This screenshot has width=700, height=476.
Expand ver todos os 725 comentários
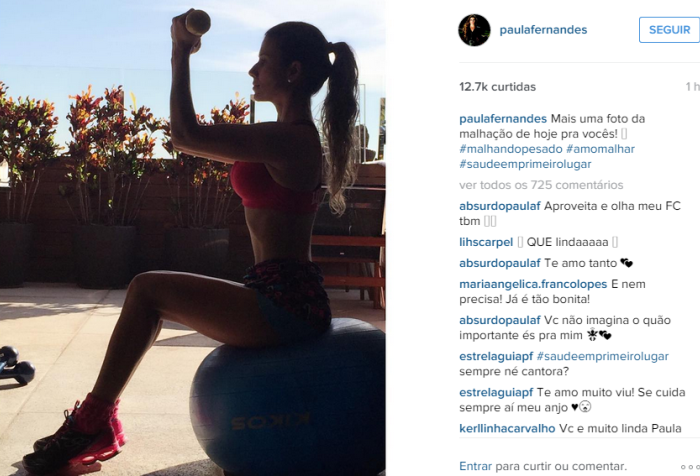tap(541, 185)
